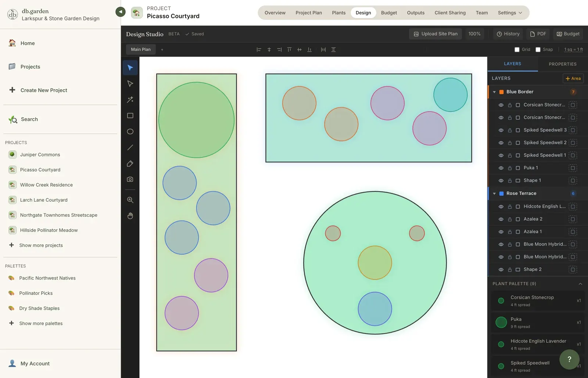This screenshot has width=588, height=378.
Task: Select the line drawing tool
Action: pos(130,148)
